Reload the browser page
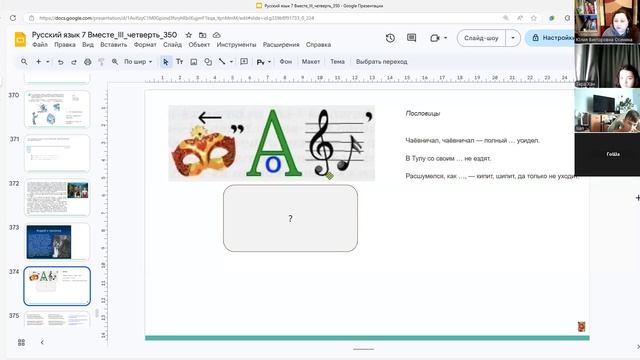The height and width of the screenshot is (360, 640). [13, 18]
